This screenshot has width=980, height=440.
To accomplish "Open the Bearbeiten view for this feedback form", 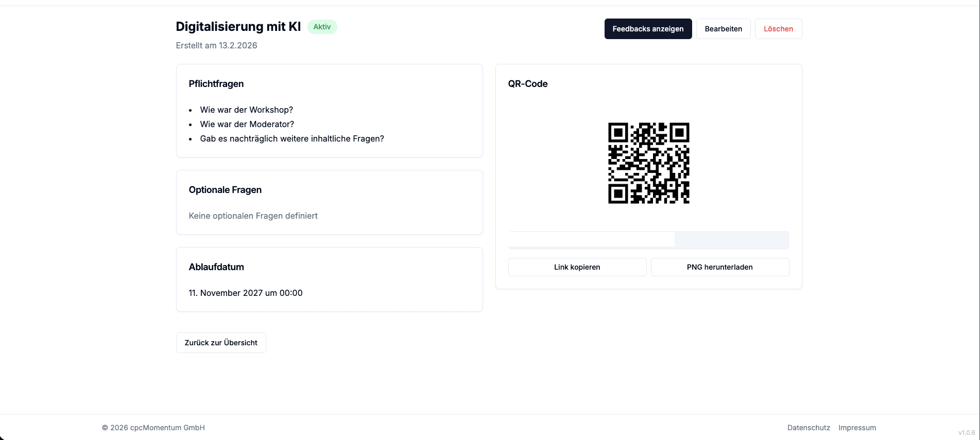I will click(x=723, y=29).
